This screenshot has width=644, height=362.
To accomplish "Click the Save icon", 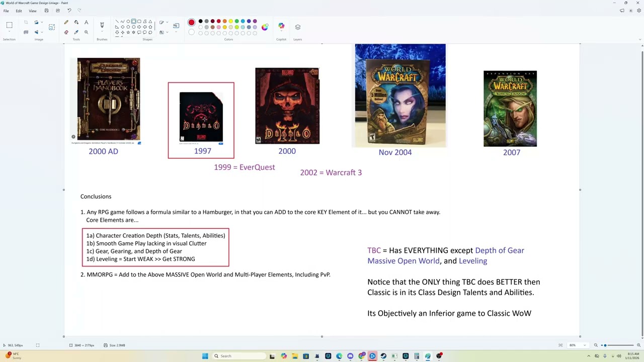I will (46, 11).
